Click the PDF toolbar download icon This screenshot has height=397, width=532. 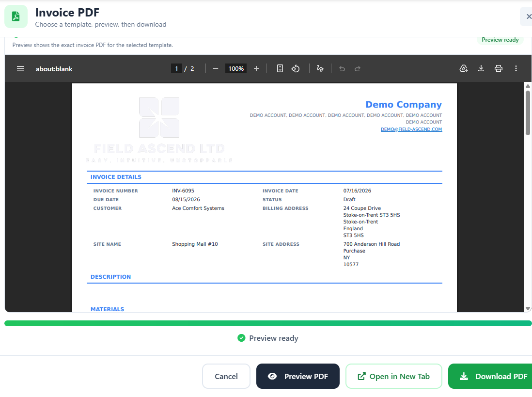click(x=481, y=68)
